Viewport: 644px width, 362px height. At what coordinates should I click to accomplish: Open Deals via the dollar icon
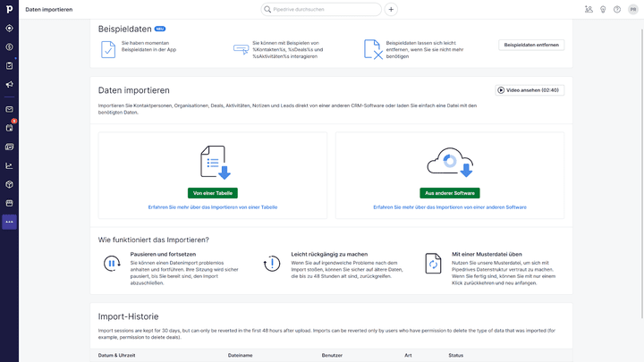(x=9, y=46)
